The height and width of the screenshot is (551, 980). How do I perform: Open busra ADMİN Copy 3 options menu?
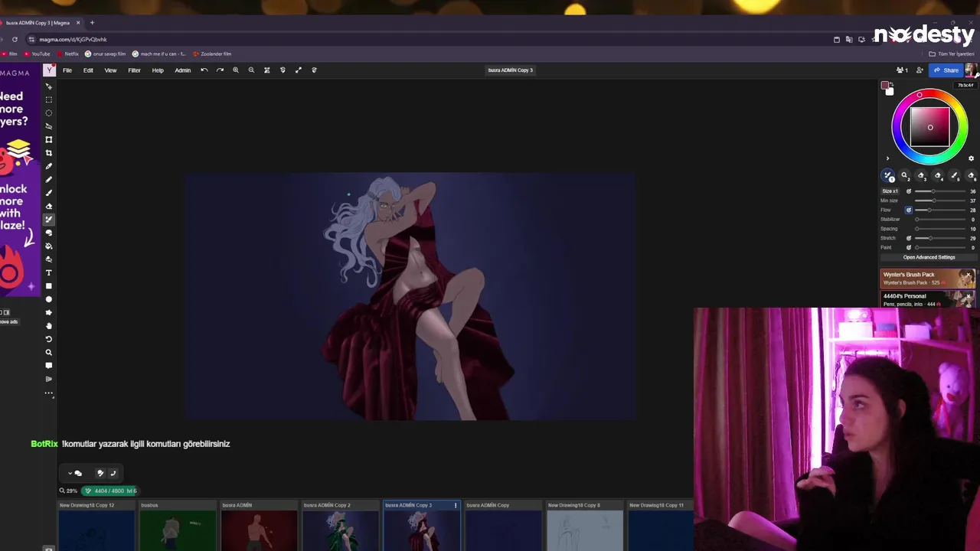[456, 505]
